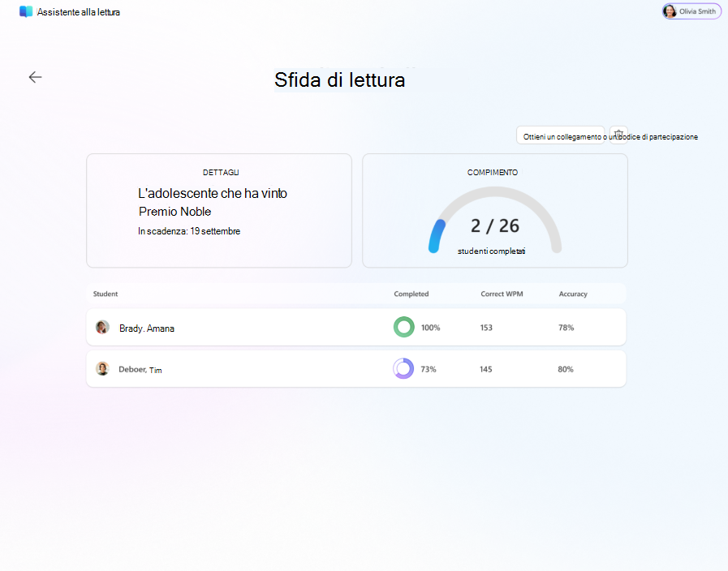
Task: Click Brady, Amana profile picture
Action: 102,327
